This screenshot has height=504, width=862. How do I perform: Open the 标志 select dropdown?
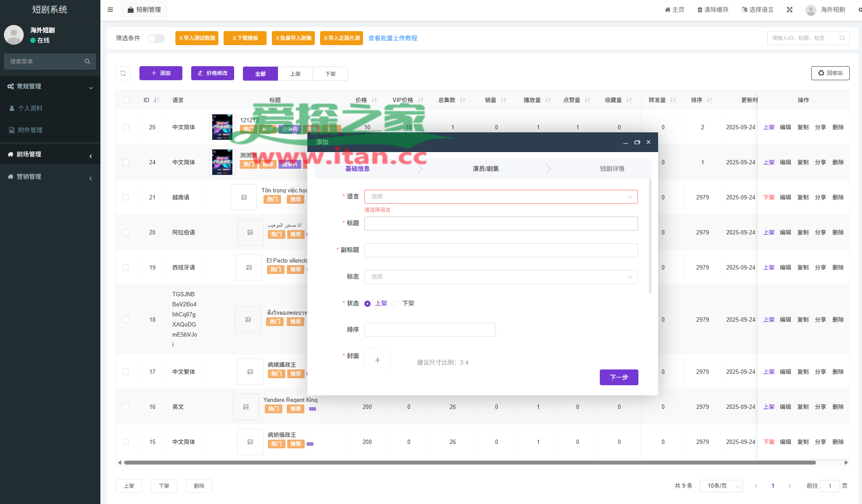click(x=501, y=277)
